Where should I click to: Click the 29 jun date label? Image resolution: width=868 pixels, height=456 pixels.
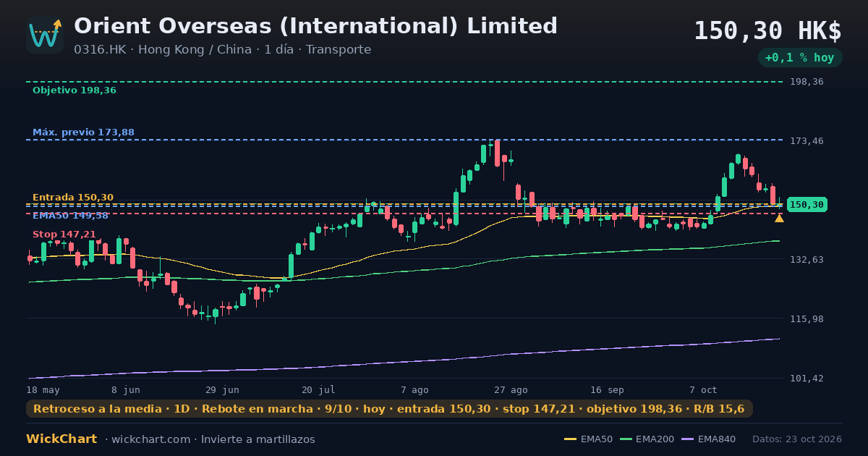click(x=222, y=389)
